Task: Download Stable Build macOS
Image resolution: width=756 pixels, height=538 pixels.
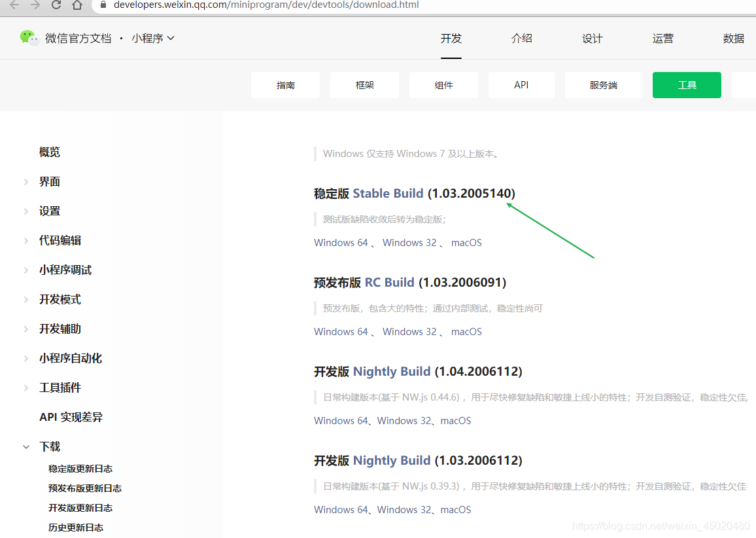Action: point(466,243)
